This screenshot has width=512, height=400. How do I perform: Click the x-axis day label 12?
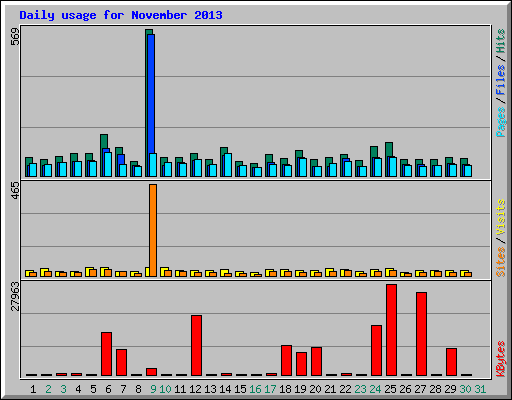(195, 389)
